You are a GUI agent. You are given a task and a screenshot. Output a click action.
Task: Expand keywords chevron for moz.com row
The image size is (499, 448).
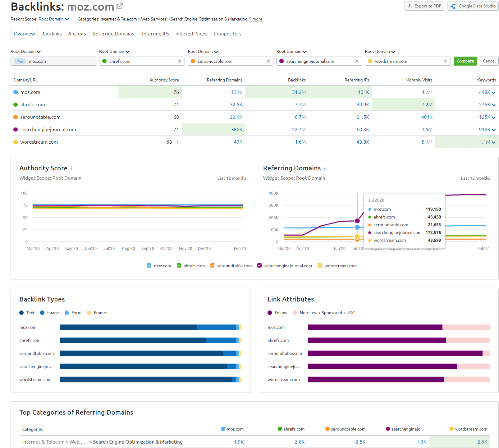pyautogui.click(x=494, y=93)
